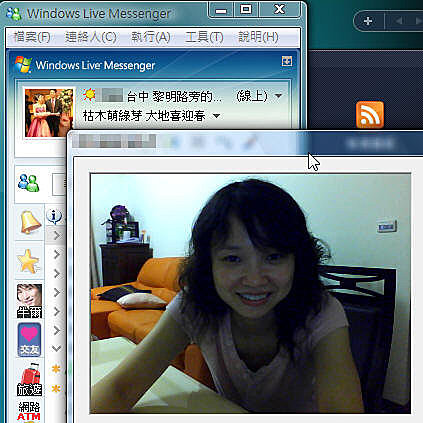This screenshot has height=423, width=423.
Task: Open the 網路ATM tab icon
Action: click(x=29, y=411)
